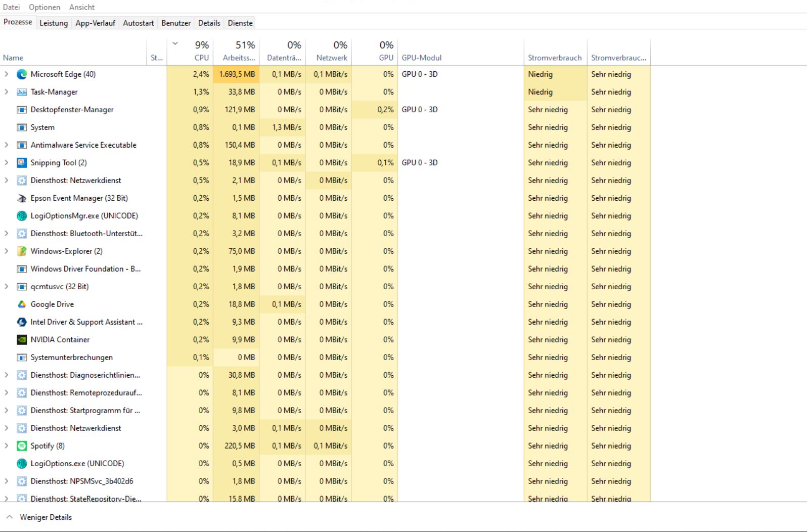This screenshot has height=532, width=807.
Task: Expand the Windows-Explorer (2) group
Action: (6, 251)
